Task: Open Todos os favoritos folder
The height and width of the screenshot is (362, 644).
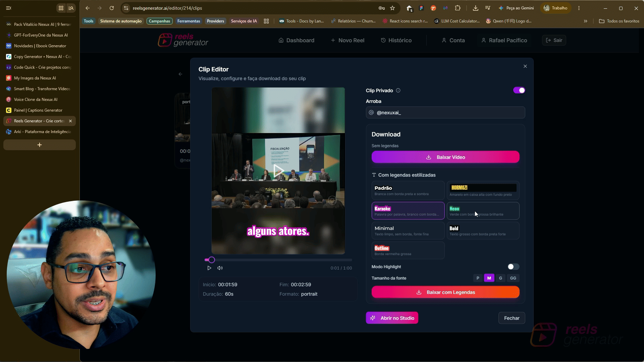Action: coord(619,21)
